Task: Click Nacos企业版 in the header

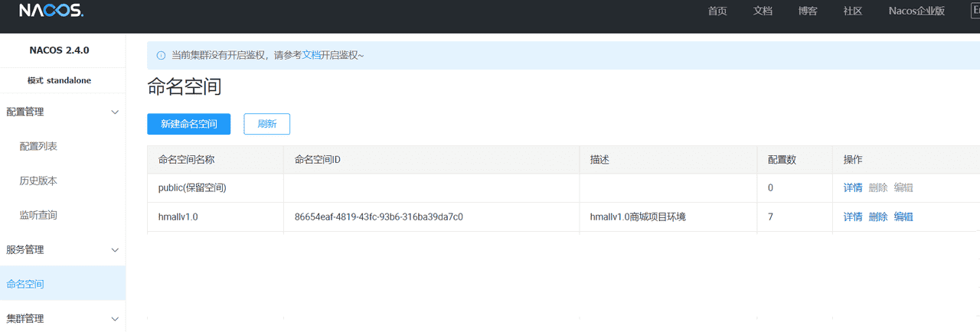Action: tap(916, 11)
